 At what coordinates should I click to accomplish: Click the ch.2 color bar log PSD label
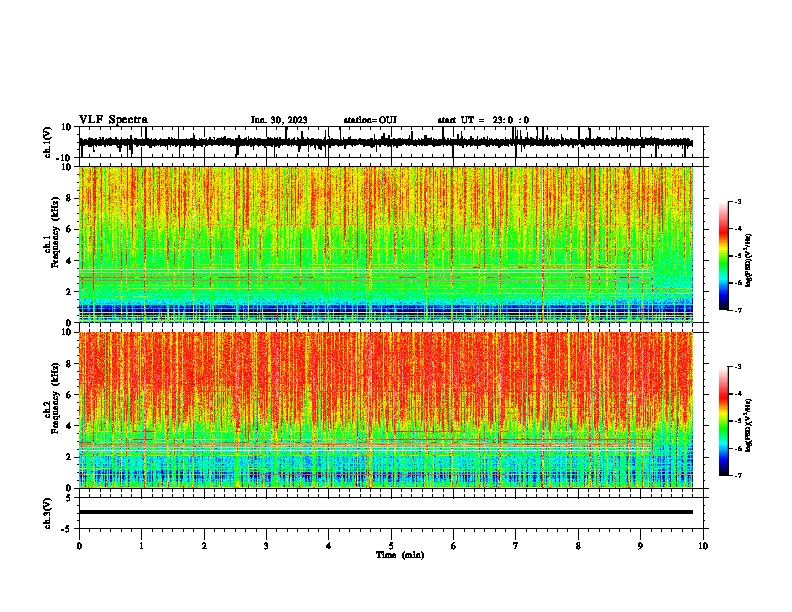coord(748,426)
